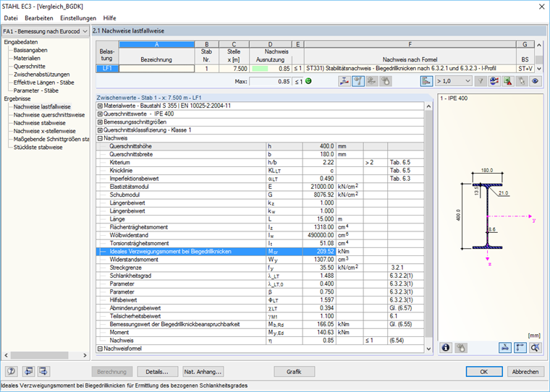Click the green utilization bar in LF1 row
Viewport: 550px width, 392px height.
tap(260, 69)
